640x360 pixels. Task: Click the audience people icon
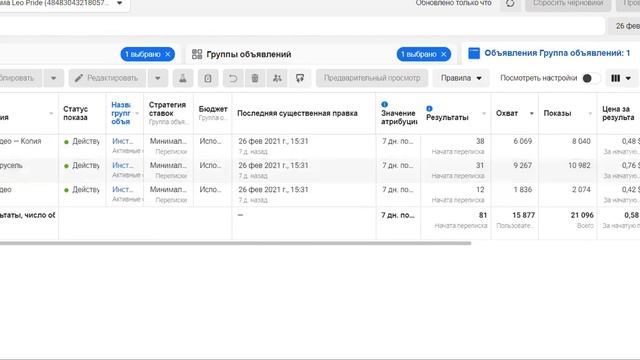coord(277,78)
